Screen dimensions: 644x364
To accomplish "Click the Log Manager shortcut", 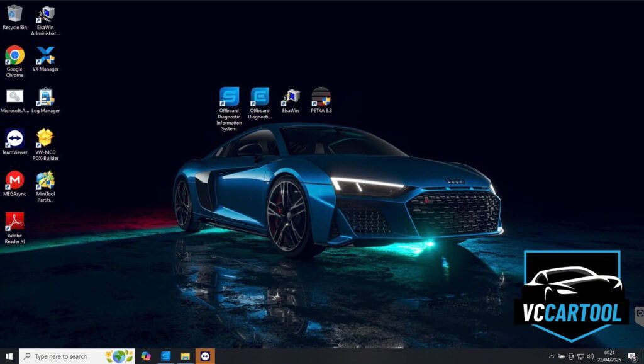I will 45,97.
